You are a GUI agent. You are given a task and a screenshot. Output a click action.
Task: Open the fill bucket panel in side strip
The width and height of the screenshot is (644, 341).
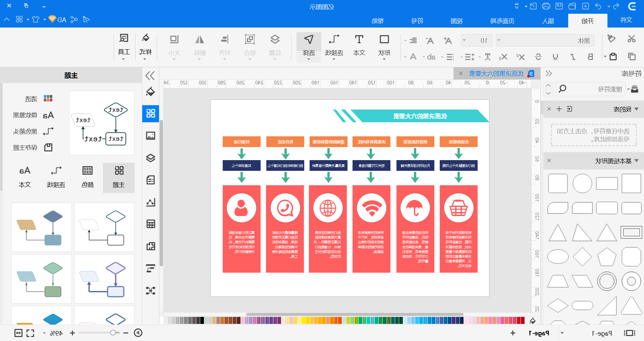(151, 91)
